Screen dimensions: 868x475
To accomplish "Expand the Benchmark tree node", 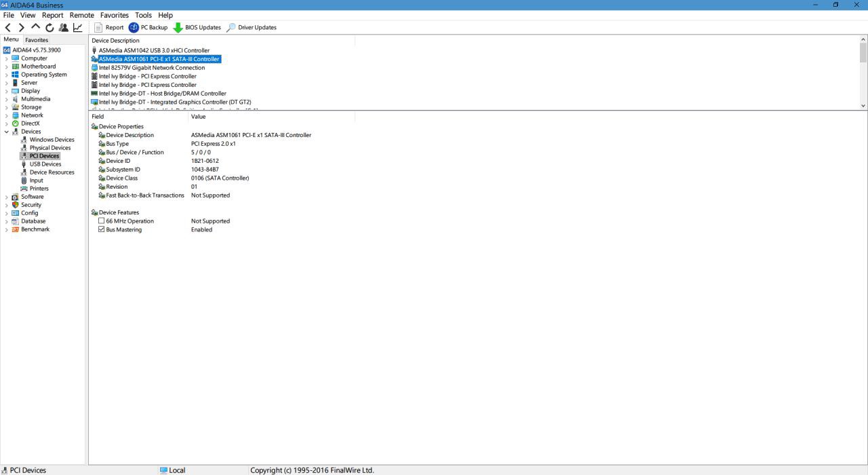I will pyautogui.click(x=7, y=229).
